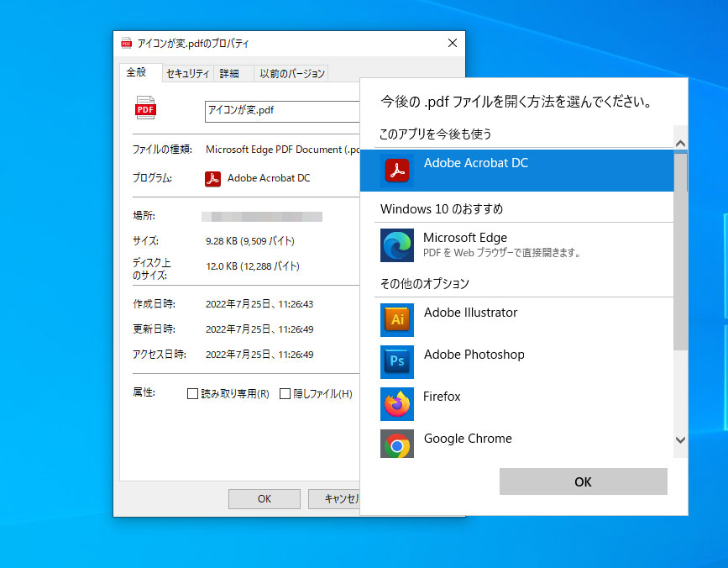Enable the 読み取り専用(R) checkbox
Image resolution: width=728 pixels, height=568 pixels.
click(192, 394)
